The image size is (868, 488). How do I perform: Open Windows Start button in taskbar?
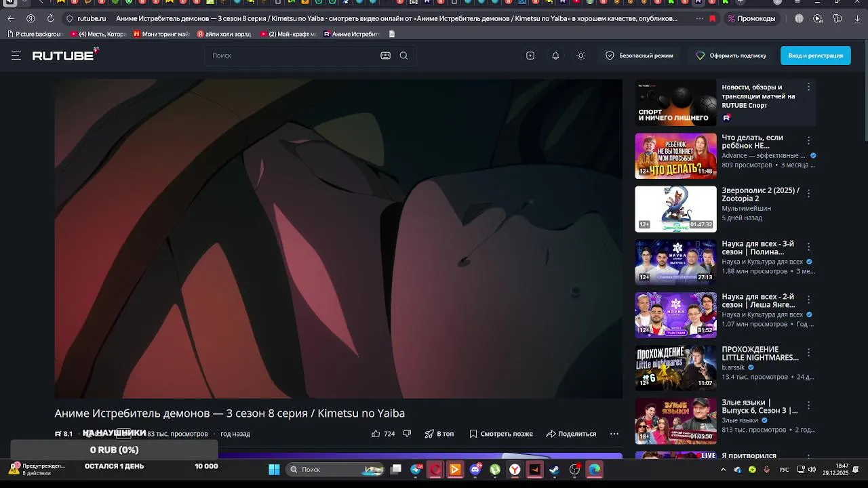(274, 470)
